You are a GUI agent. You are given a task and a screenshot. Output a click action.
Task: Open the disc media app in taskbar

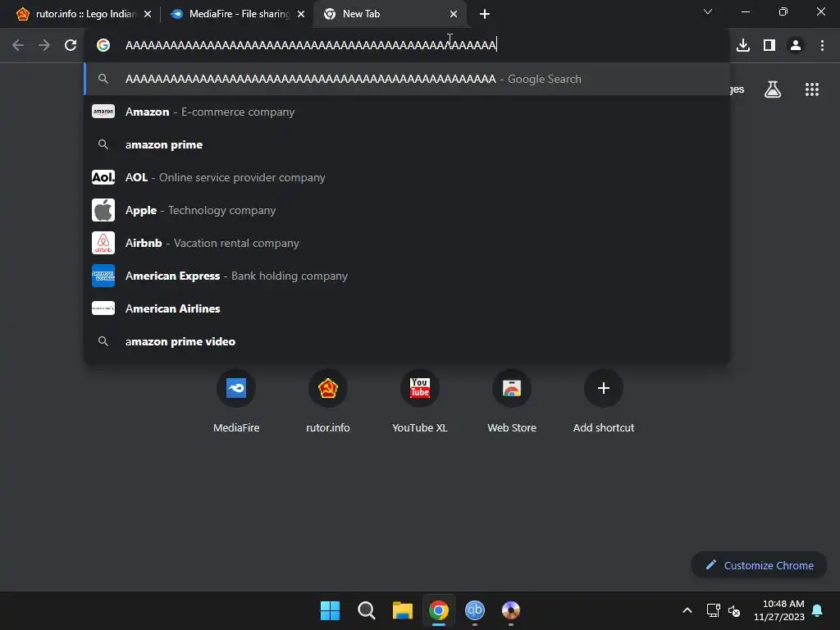coord(510,610)
